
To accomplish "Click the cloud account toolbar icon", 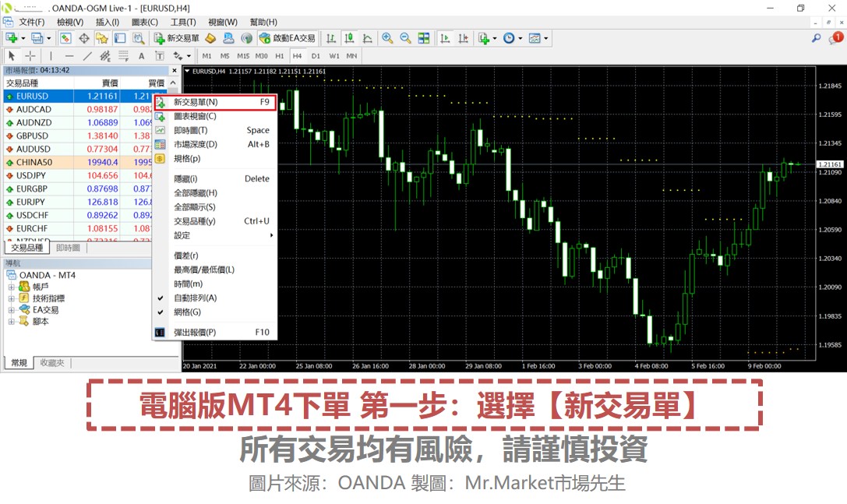I will 228,38.
